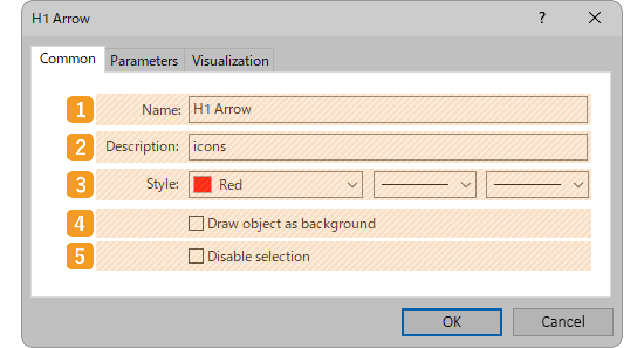Switch to the Common tab
This screenshot has height=348, width=644.
(x=68, y=59)
